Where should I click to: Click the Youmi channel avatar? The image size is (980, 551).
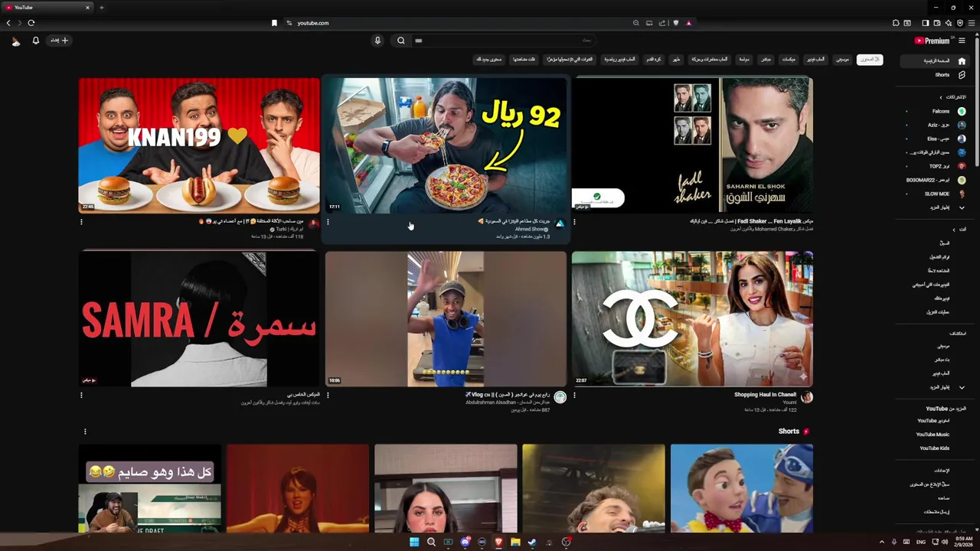[807, 396]
